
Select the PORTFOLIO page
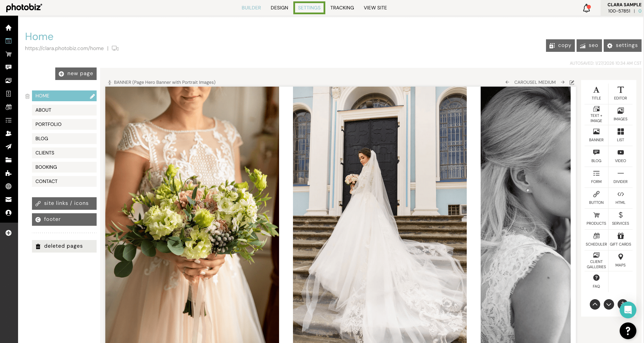64,124
